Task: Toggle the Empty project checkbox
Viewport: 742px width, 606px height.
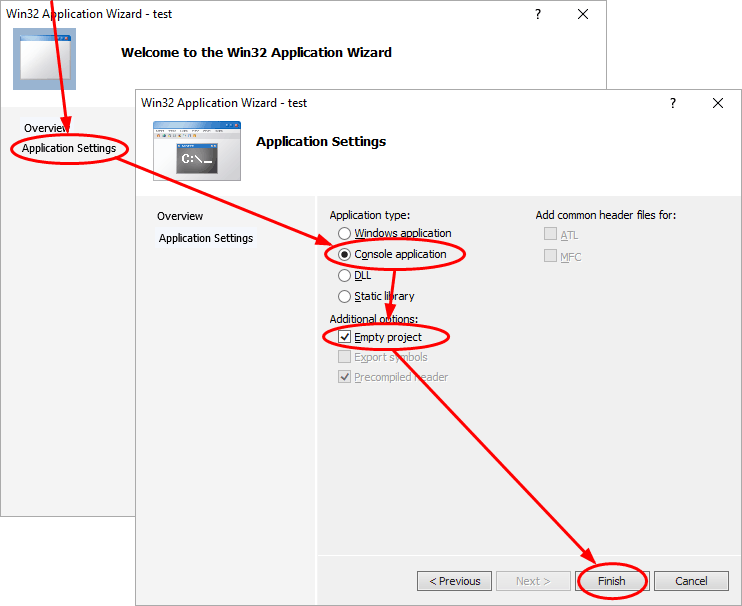Action: click(x=344, y=337)
